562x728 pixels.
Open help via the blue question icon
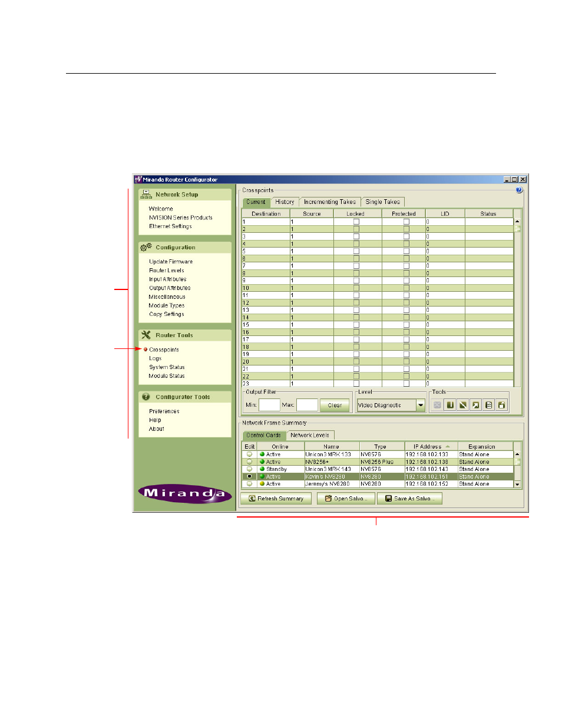tap(519, 190)
